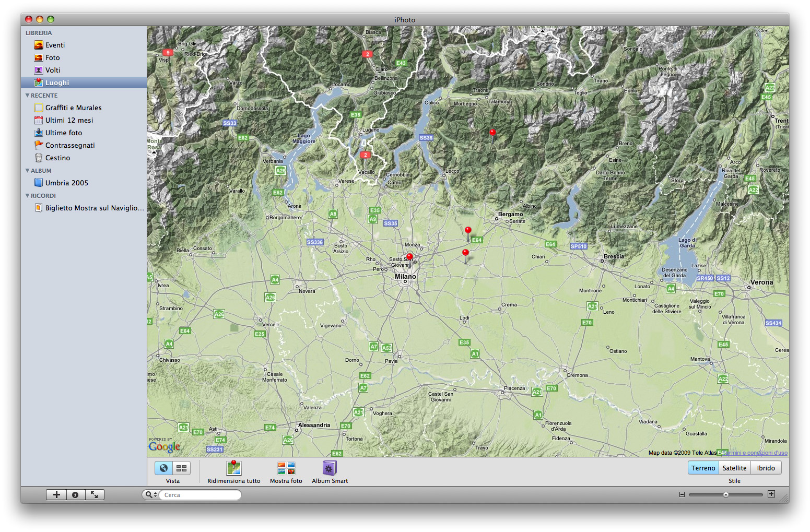Show Contrassegnati flagged photos

point(84,145)
